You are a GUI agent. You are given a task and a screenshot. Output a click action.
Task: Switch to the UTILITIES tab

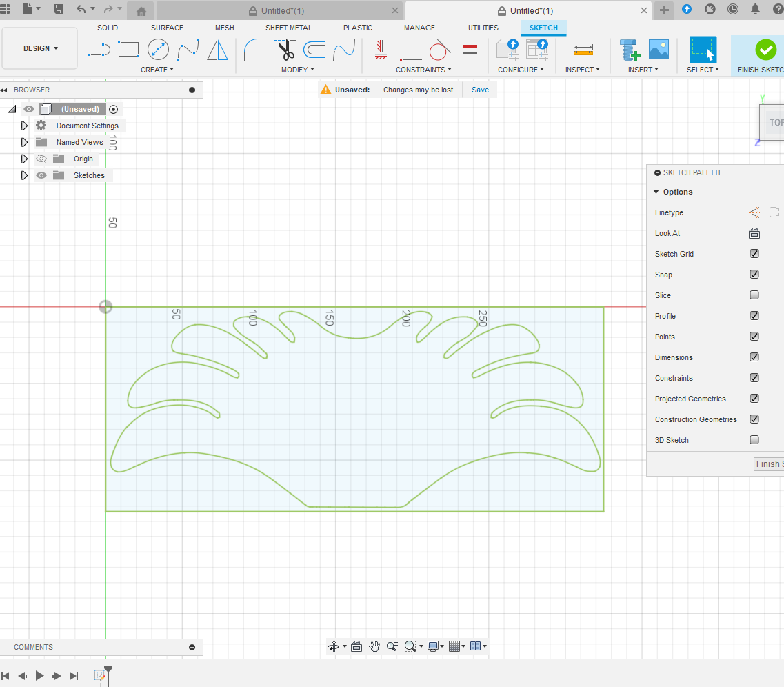coord(483,28)
